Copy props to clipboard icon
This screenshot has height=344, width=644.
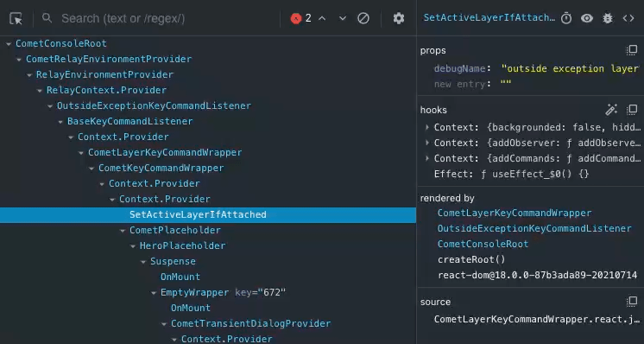pos(631,50)
